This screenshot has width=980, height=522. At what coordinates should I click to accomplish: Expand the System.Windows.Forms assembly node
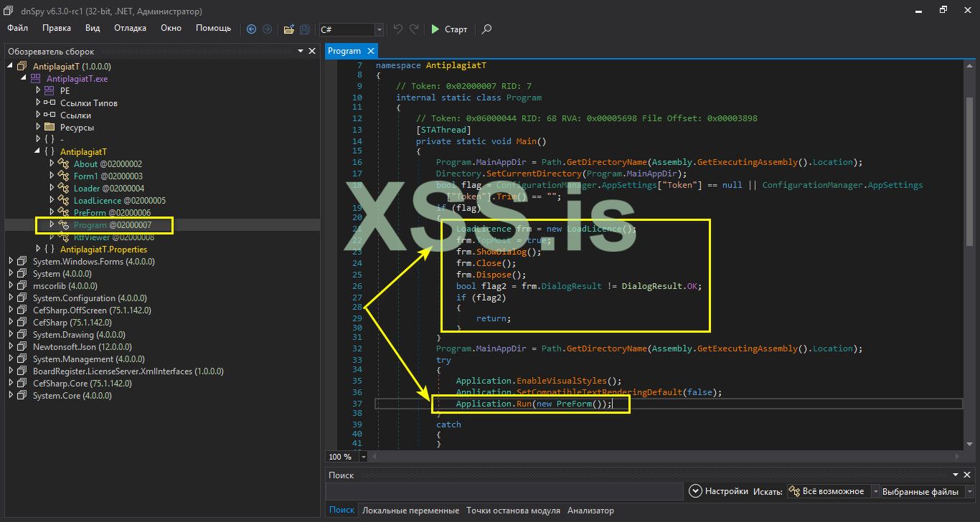click(11, 262)
